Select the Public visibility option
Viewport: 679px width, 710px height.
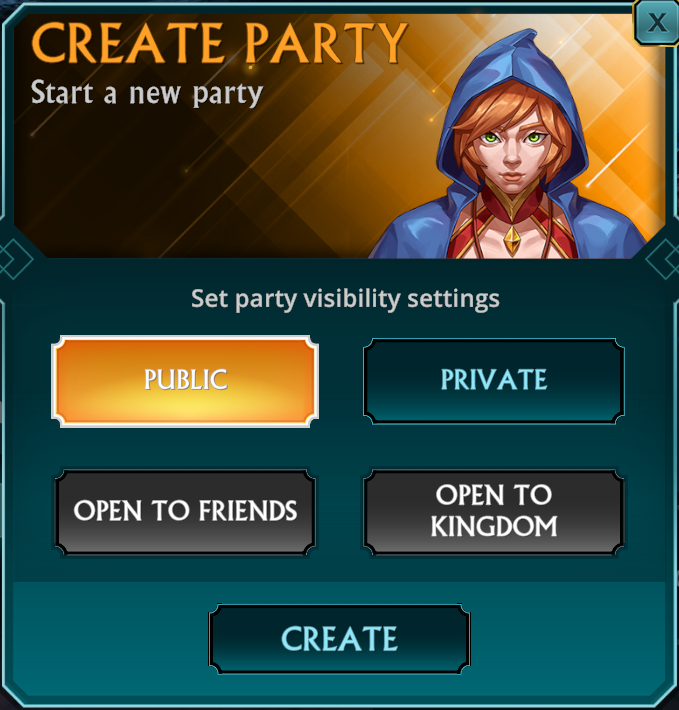[x=185, y=381]
